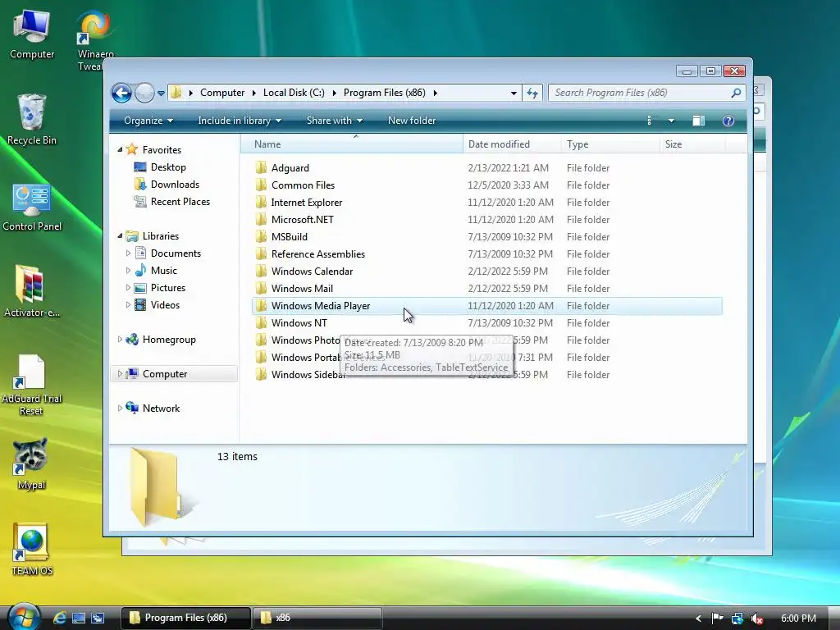Select the Music library icon
840x630 pixels.
140,271
